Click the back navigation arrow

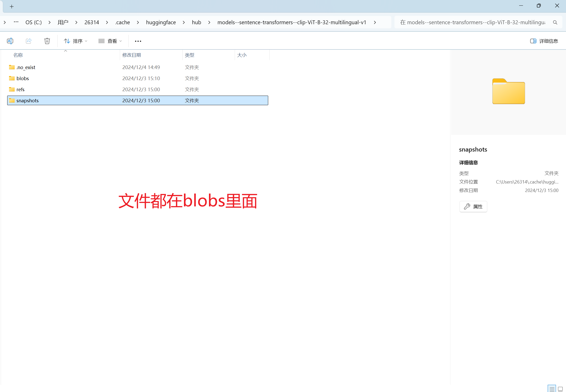tap(4, 22)
